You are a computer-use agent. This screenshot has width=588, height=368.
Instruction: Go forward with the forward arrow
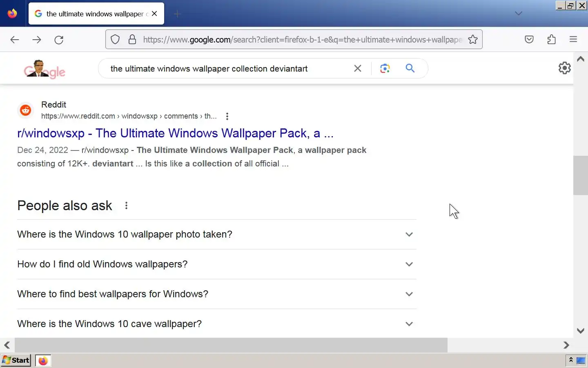pos(37,40)
